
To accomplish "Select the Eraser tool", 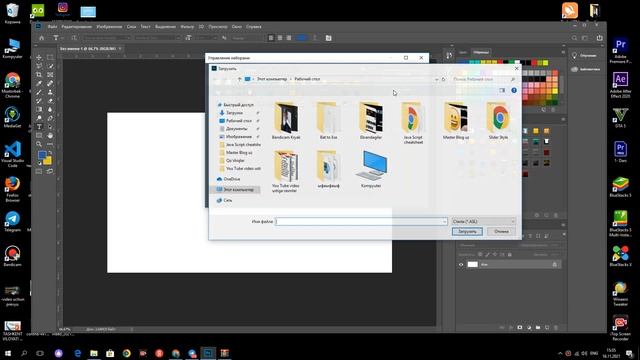I will pos(50,101).
